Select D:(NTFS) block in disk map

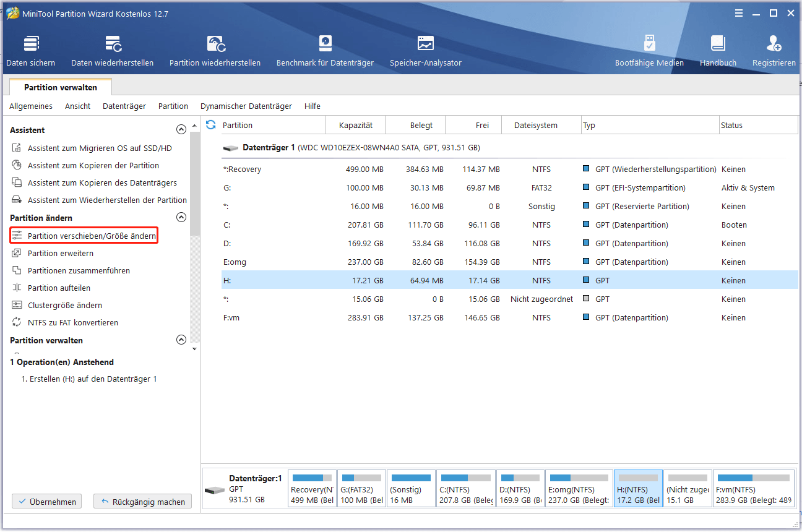point(520,488)
